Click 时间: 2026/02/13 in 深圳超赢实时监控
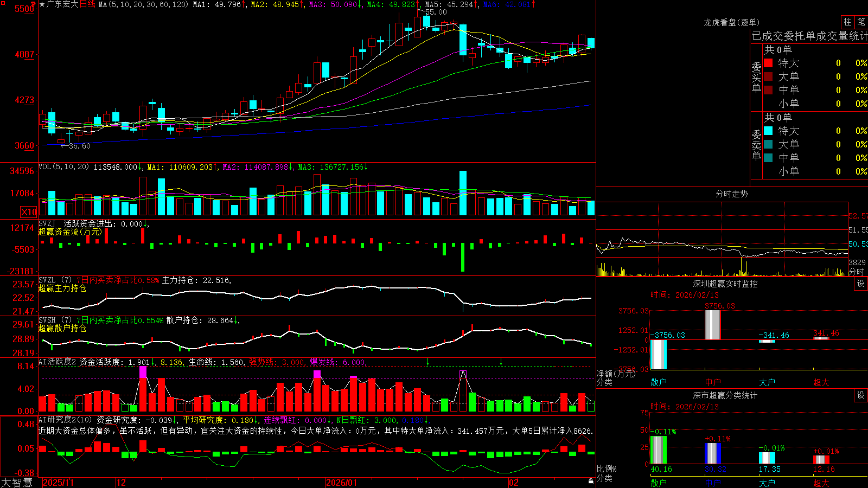 coord(685,295)
